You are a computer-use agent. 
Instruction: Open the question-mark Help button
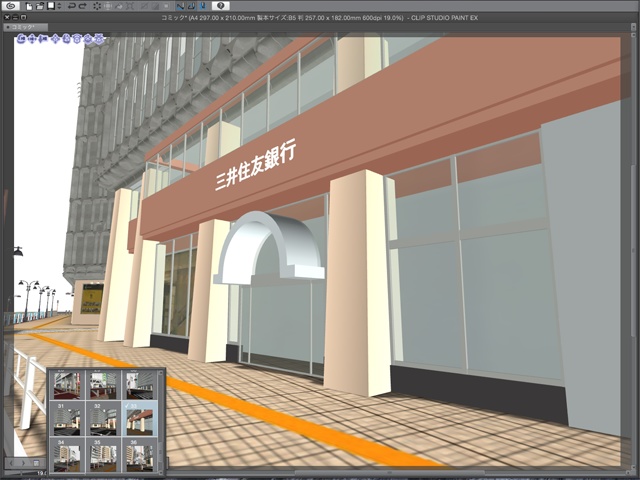coord(220,6)
